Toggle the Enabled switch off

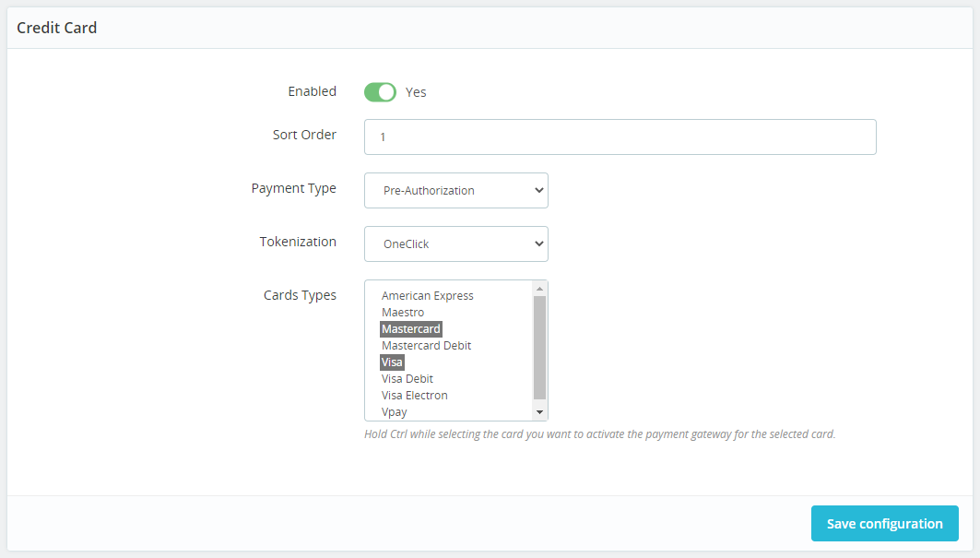pyautogui.click(x=380, y=92)
